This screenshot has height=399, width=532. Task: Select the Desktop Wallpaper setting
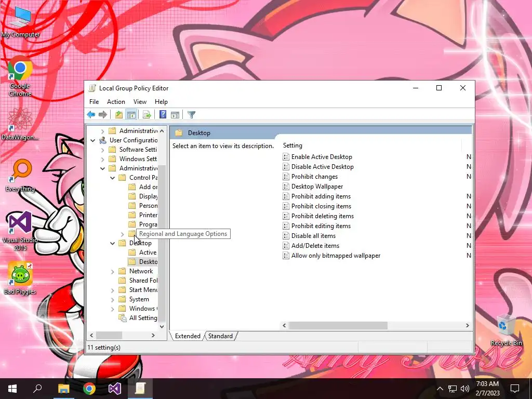313,187
